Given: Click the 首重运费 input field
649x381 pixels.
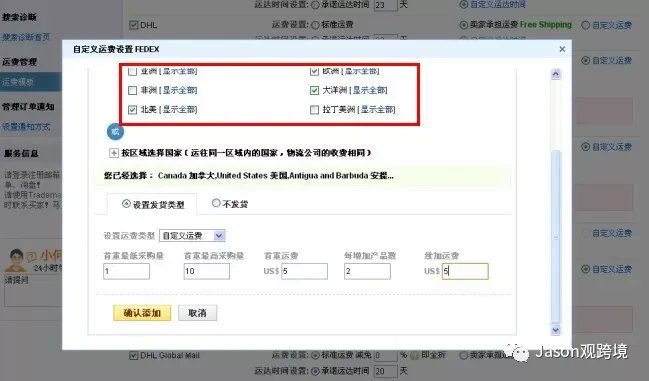Looking at the screenshot, I should [x=304, y=271].
